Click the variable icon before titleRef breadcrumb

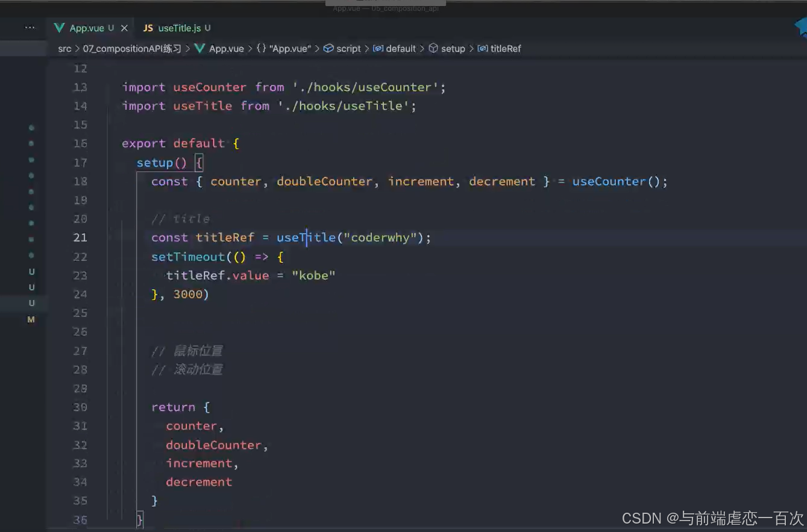click(483, 48)
